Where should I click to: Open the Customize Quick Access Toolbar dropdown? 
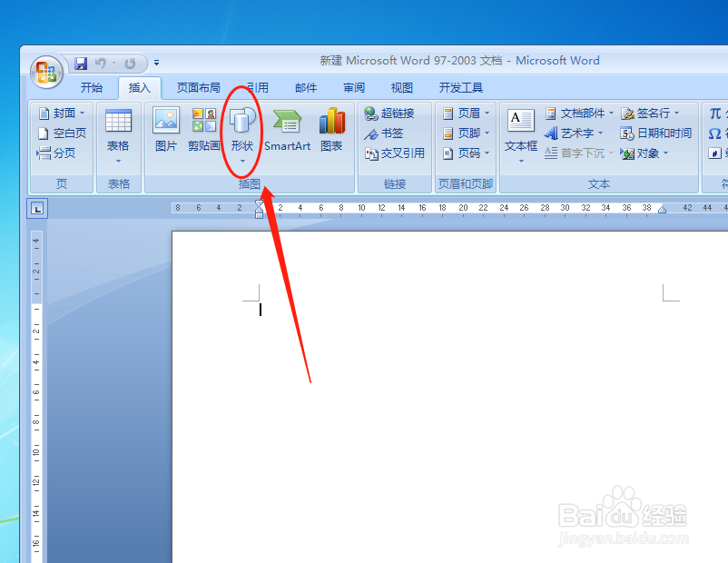tap(156, 63)
